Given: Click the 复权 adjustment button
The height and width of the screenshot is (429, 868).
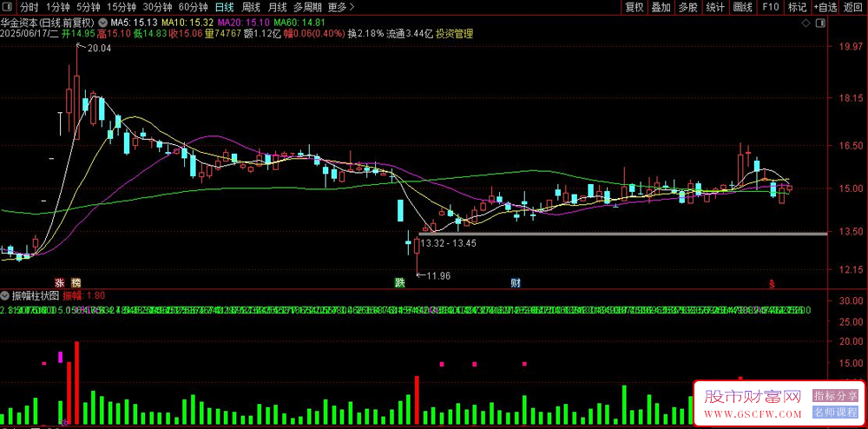Looking at the screenshot, I should [x=635, y=7].
